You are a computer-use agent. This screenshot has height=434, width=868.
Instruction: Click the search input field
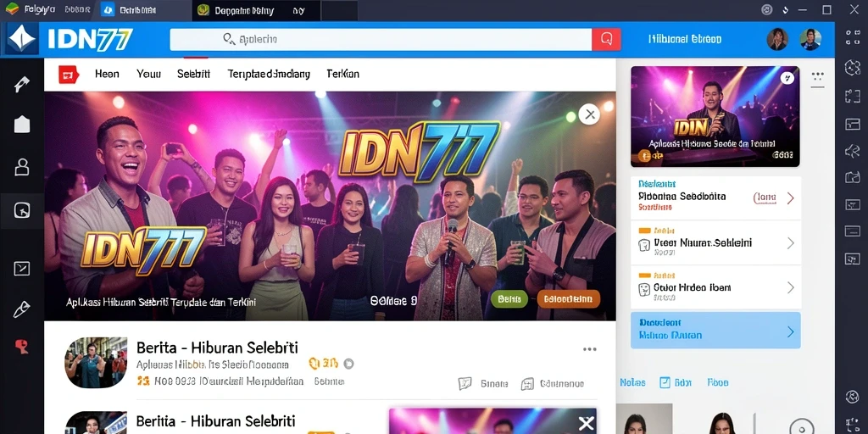[381, 39]
